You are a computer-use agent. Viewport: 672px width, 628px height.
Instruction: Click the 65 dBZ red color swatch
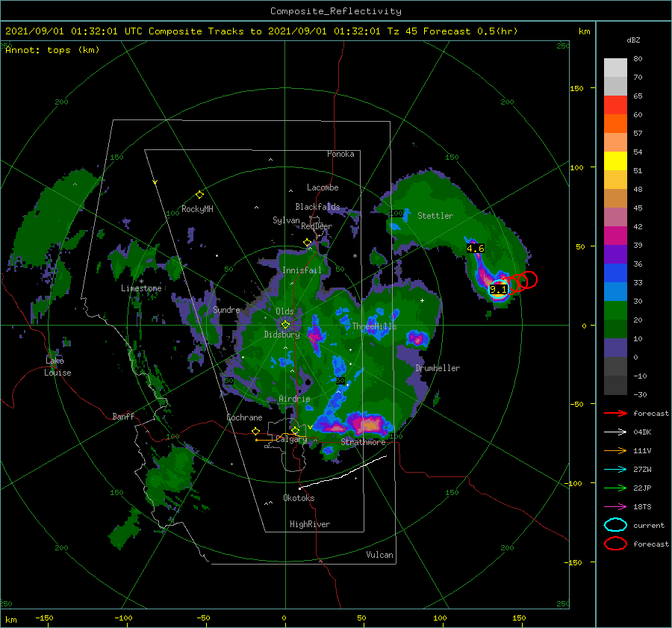[615, 105]
